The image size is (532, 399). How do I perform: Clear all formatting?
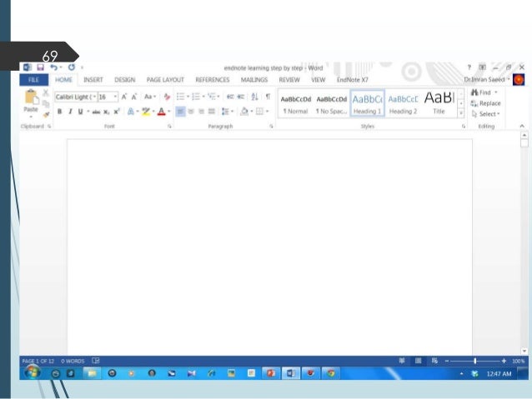(x=167, y=97)
